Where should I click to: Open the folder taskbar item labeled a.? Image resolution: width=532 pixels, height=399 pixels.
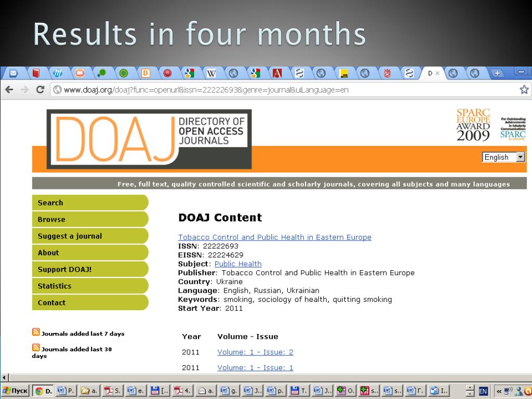(89, 391)
